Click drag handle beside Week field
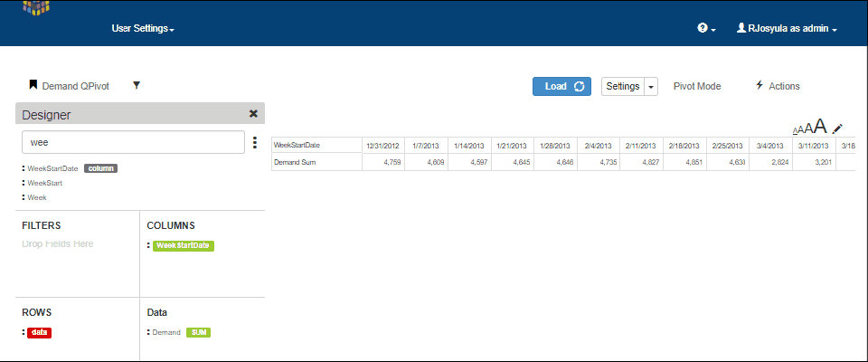Screen dimensions: 868x362 click(24, 196)
